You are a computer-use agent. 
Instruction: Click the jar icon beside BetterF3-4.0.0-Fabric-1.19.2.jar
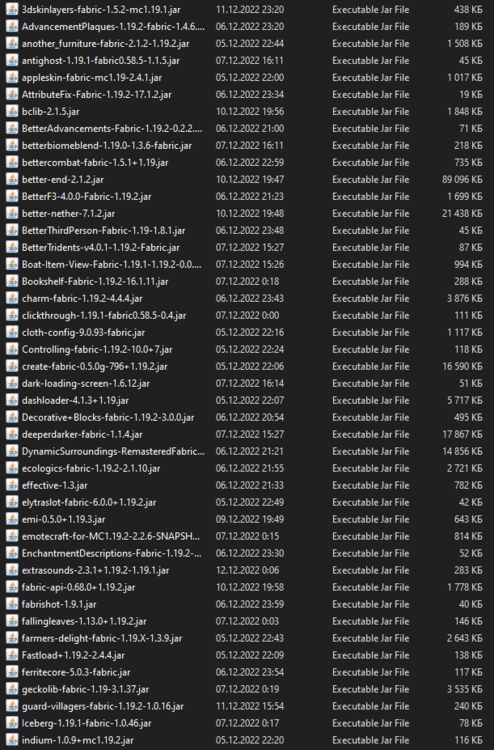click(x=12, y=197)
